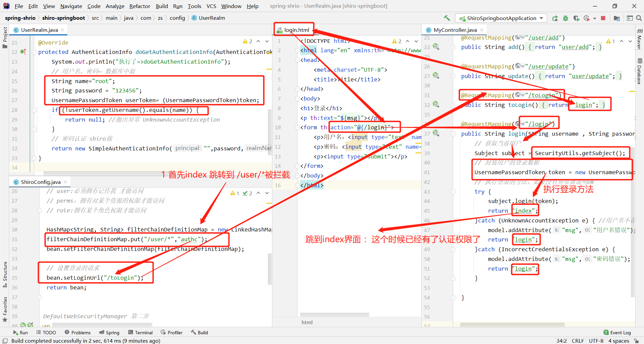Open the Refactor menu
Viewport: 644px width, 344px height.
140,6
